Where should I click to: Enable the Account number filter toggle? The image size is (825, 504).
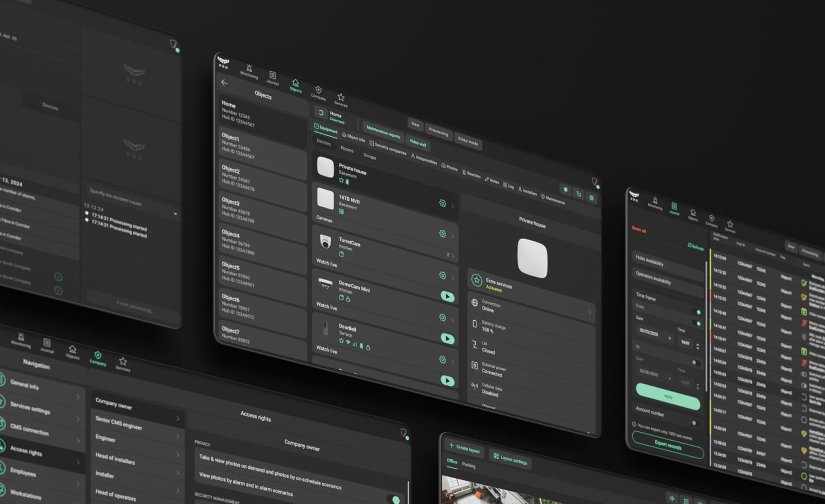(695, 423)
